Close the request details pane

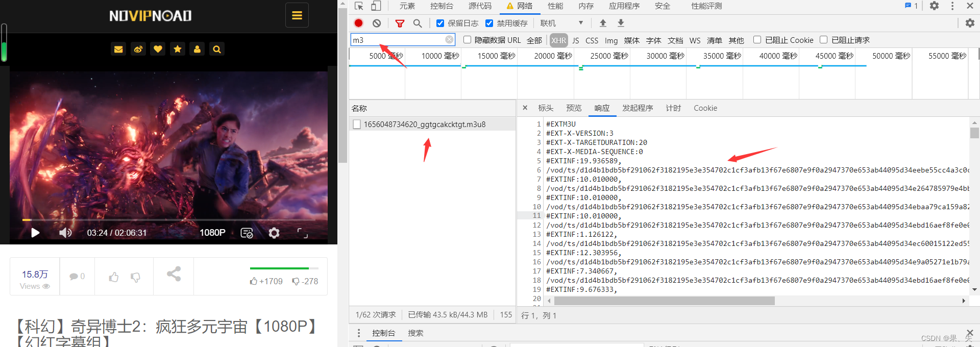click(x=525, y=108)
